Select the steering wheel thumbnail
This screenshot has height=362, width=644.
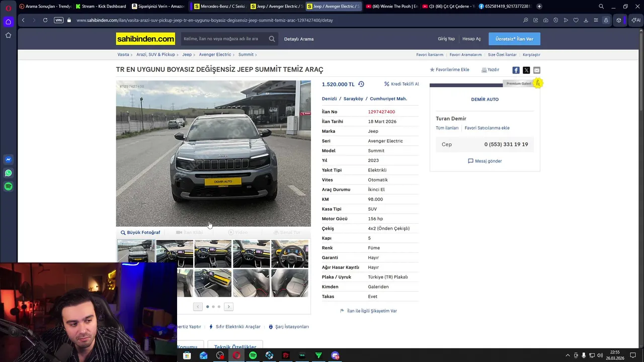[290, 253]
